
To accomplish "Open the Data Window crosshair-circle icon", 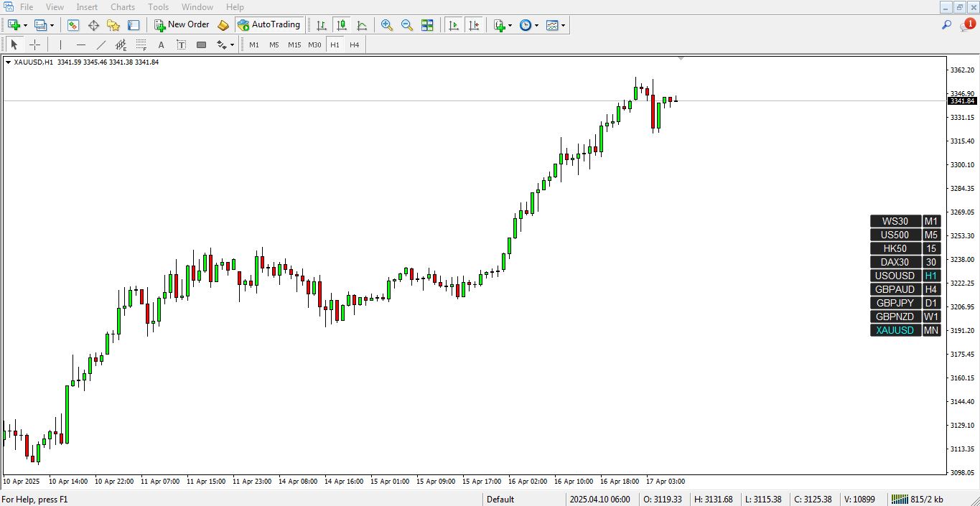I will pyautogui.click(x=93, y=25).
